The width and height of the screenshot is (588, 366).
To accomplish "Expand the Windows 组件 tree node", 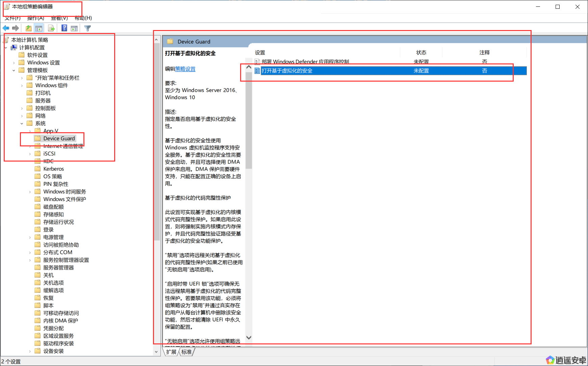I will [22, 85].
